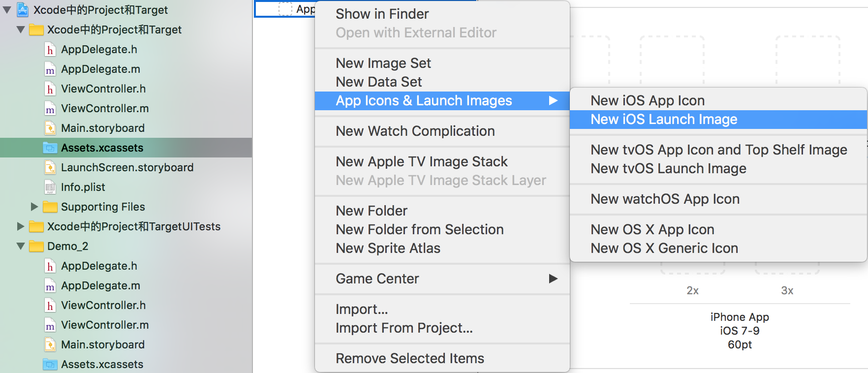Click LaunchScreen.storyboard file icon
The height and width of the screenshot is (373, 868).
(50, 167)
